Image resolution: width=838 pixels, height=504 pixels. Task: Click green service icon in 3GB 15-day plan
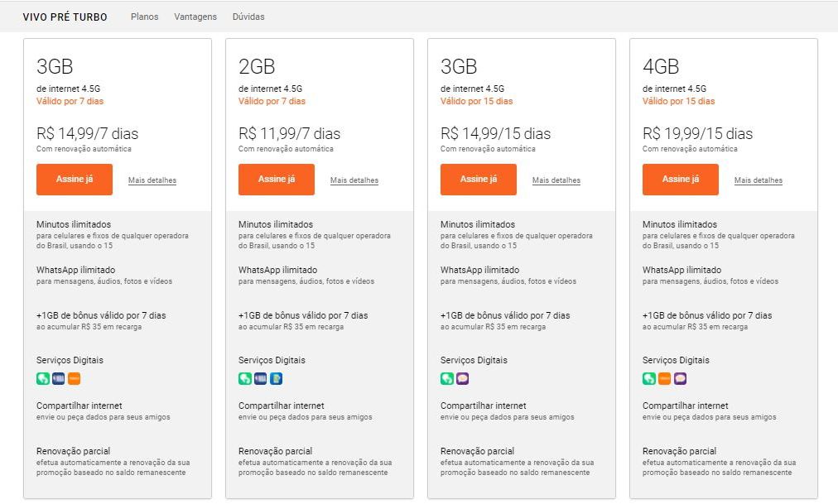[x=447, y=378]
